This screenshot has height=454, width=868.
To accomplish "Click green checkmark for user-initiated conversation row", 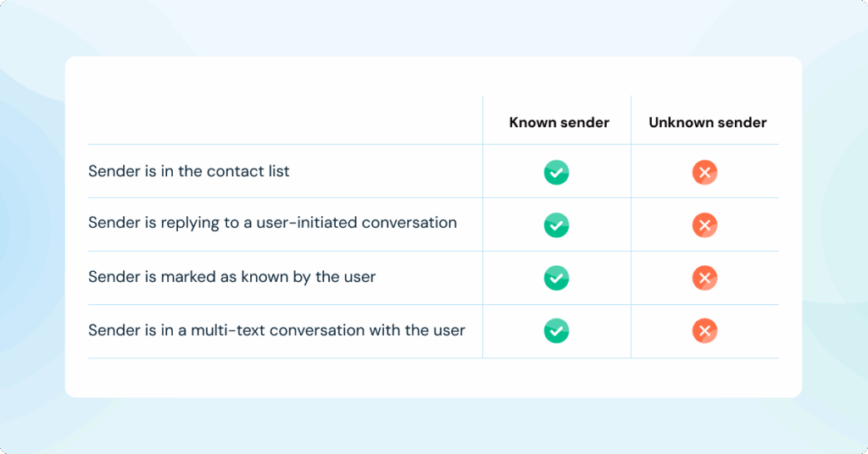I will coord(556,225).
